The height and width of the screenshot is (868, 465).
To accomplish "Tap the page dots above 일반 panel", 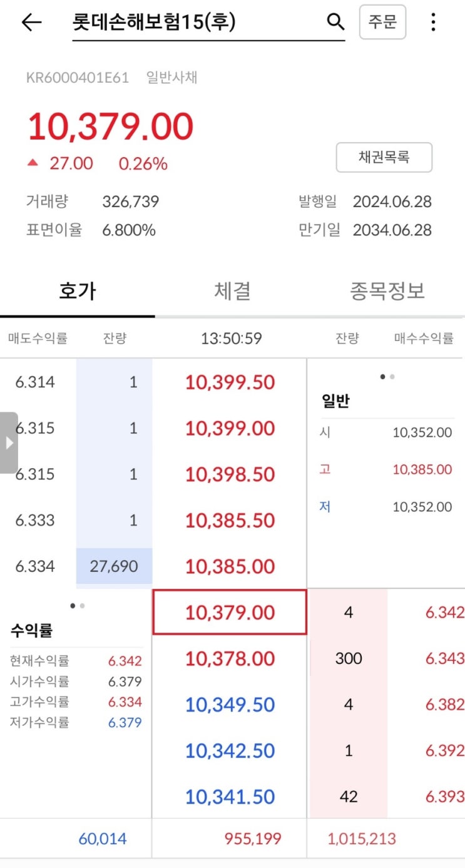I will tap(387, 377).
